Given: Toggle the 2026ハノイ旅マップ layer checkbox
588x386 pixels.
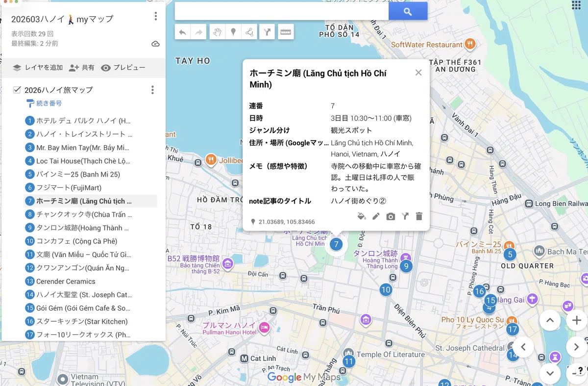Looking at the screenshot, I should click(x=17, y=90).
